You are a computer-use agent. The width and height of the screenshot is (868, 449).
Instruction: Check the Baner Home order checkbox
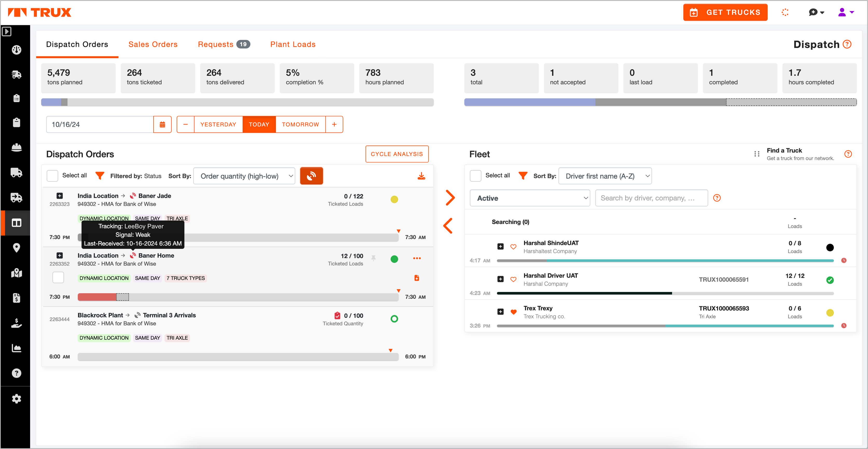point(58,278)
